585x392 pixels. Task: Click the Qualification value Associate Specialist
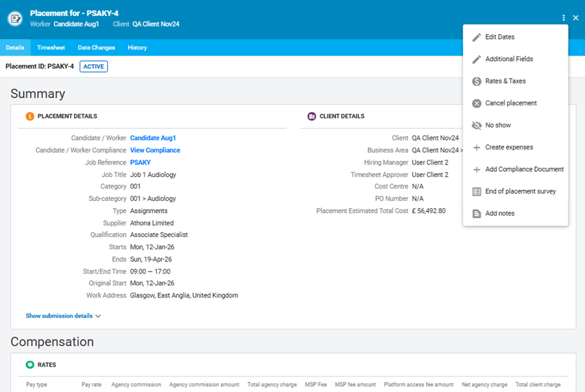pos(159,235)
